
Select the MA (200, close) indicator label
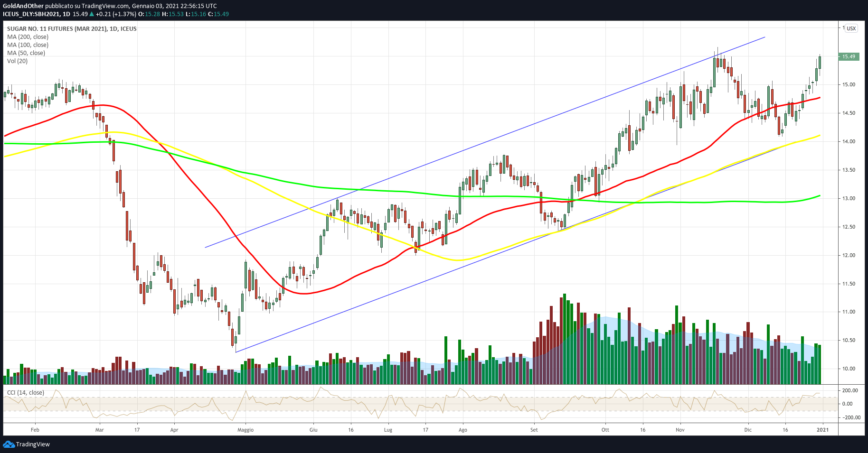pos(28,37)
